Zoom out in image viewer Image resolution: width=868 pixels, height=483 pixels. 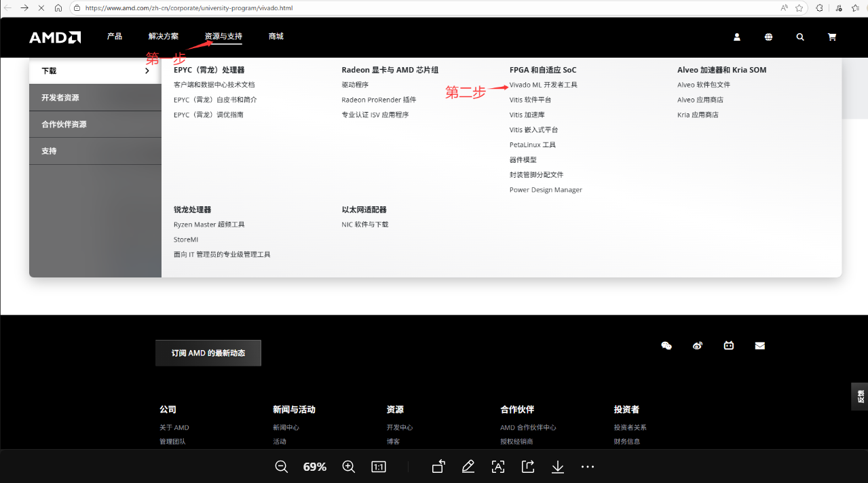click(282, 467)
